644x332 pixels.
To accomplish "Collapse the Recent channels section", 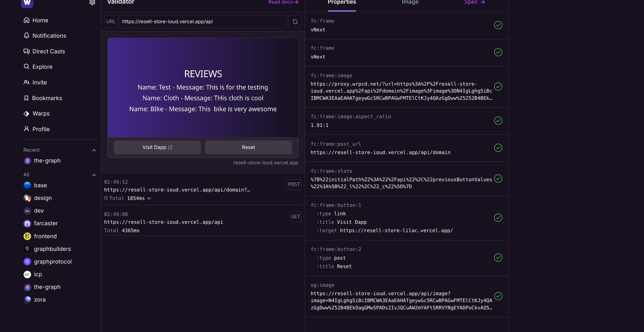I will coord(94,150).
